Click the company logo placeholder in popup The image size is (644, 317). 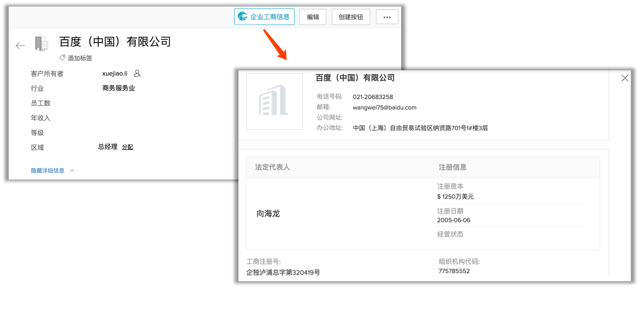click(x=275, y=101)
